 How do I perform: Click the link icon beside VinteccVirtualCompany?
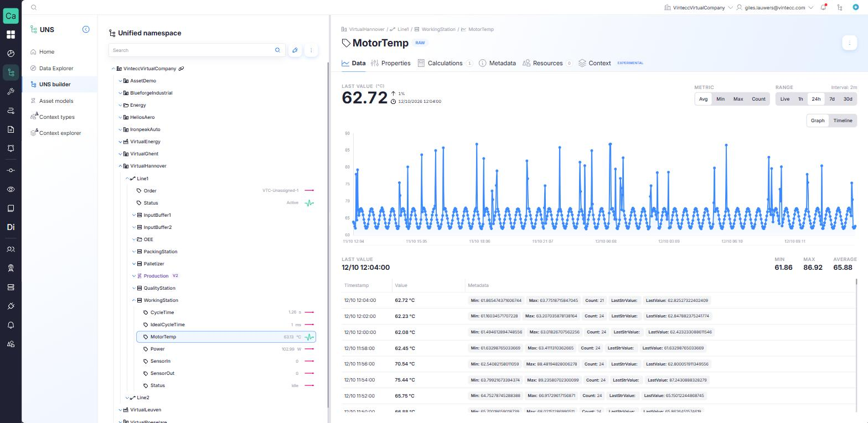pyautogui.click(x=181, y=69)
